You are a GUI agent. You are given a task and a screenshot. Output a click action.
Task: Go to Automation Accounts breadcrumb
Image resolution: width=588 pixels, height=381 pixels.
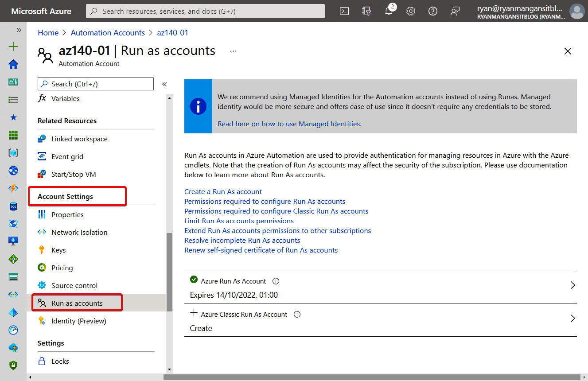click(x=108, y=33)
